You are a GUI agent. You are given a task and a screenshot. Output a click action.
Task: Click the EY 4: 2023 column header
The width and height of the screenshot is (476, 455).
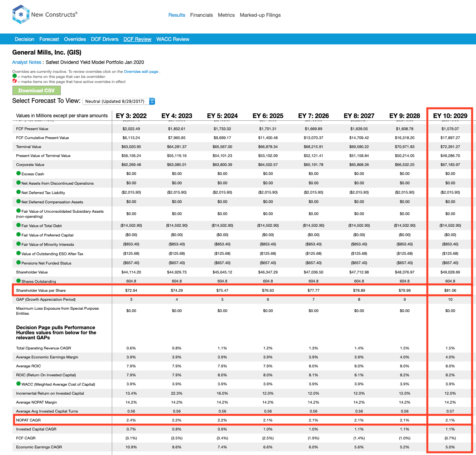pos(177,116)
